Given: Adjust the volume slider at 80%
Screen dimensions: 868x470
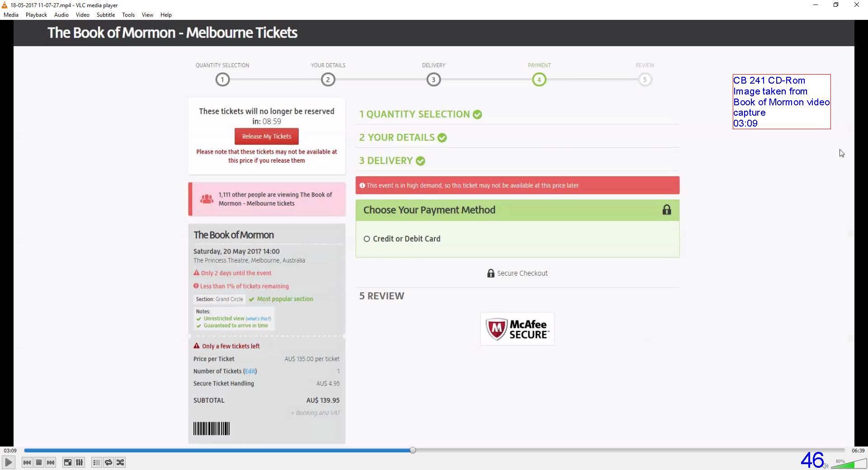Looking at the screenshot, I should [x=849, y=463].
